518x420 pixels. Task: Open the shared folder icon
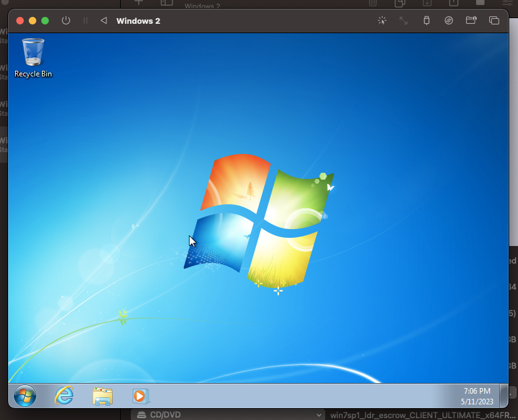pos(471,21)
